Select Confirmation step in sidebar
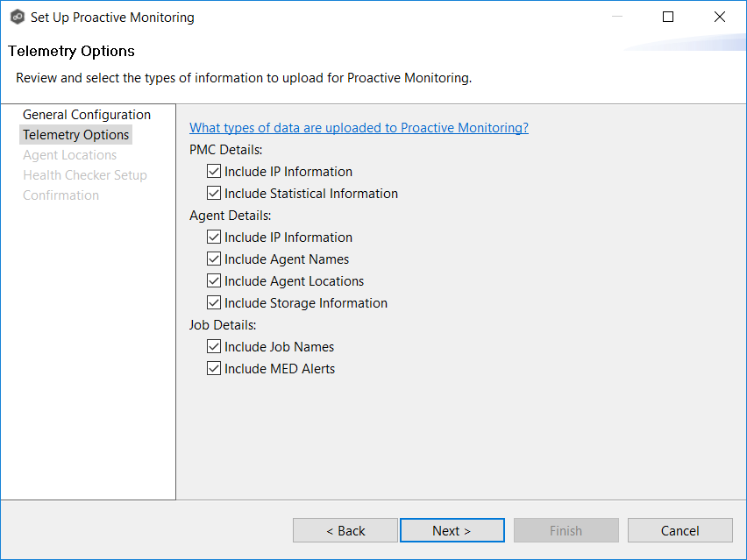This screenshot has width=747, height=560. click(60, 195)
